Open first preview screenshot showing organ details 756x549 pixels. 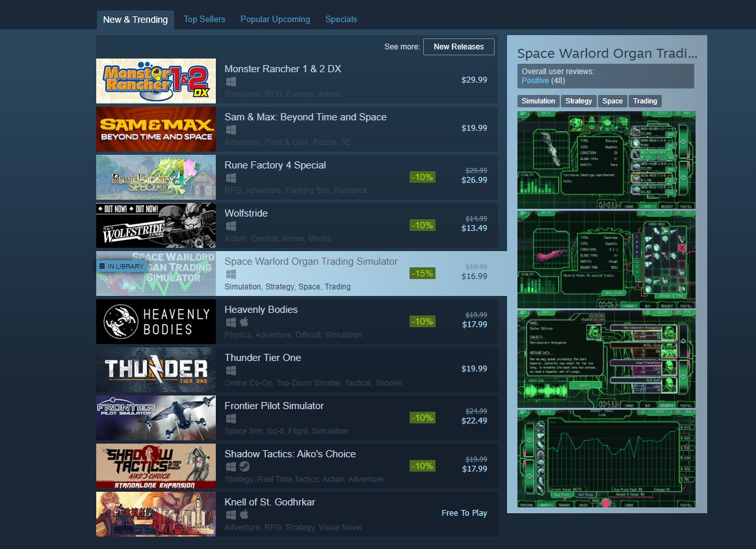[606, 160]
